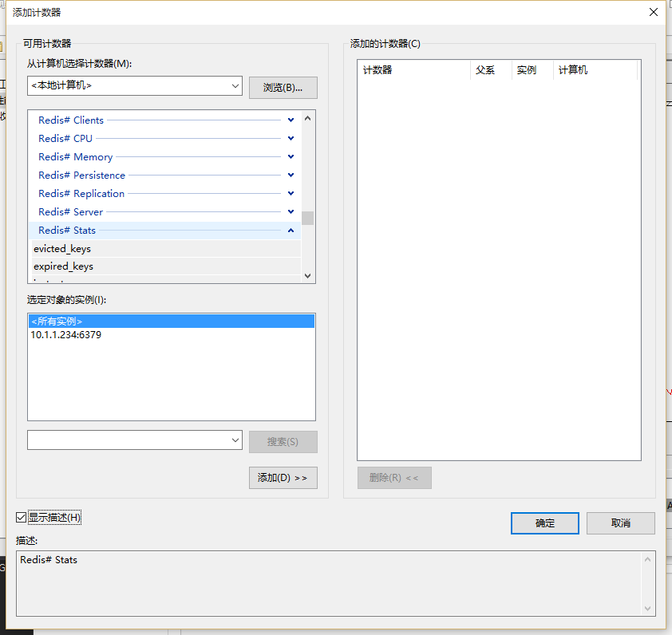Click the 确定 button
The width and height of the screenshot is (672, 635).
(x=545, y=523)
